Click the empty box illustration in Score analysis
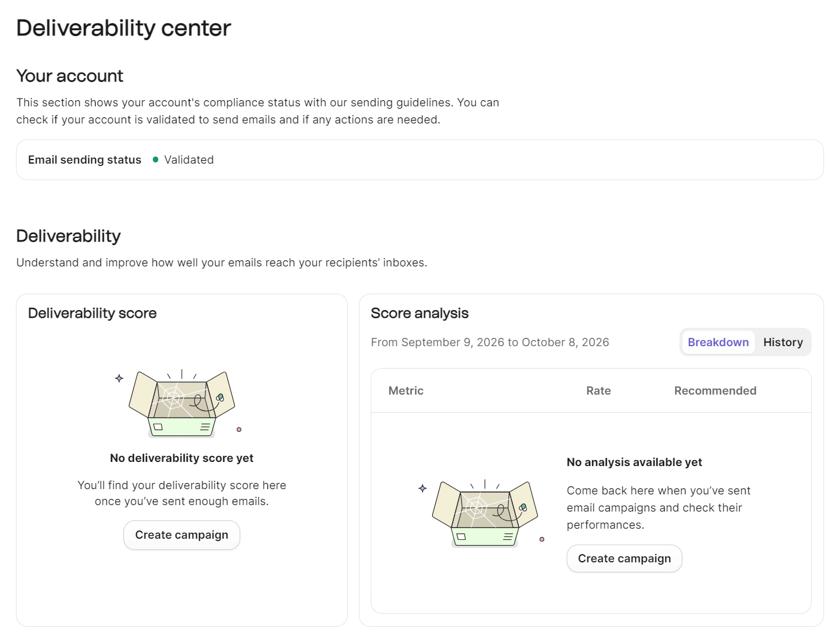Image resolution: width=840 pixels, height=635 pixels. (485, 513)
